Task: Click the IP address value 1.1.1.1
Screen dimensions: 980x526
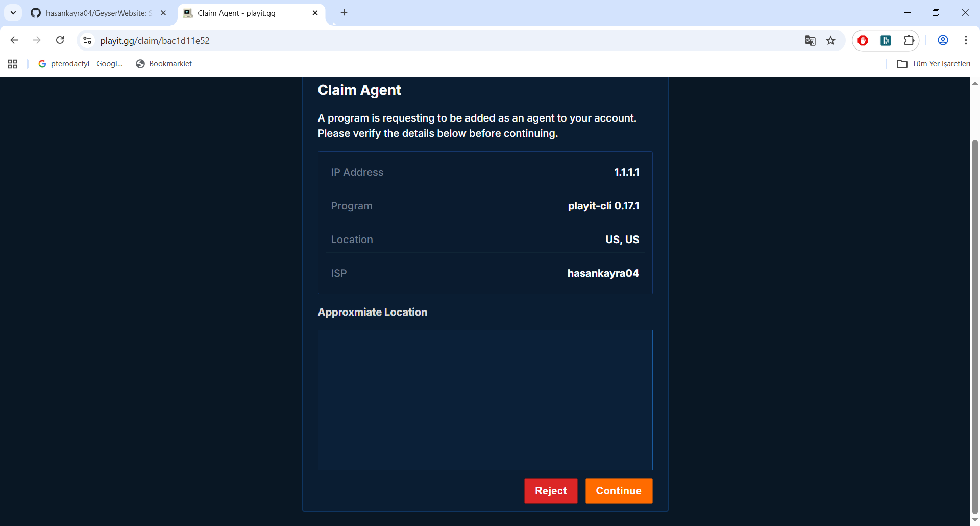Action: (626, 172)
